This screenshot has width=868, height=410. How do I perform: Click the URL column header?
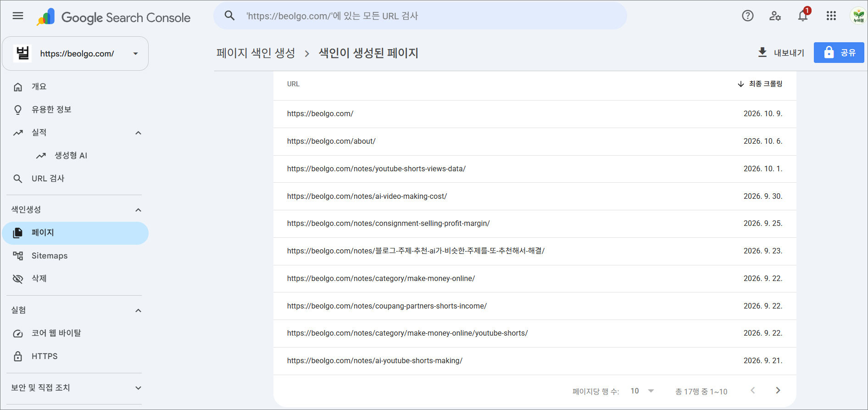293,84
